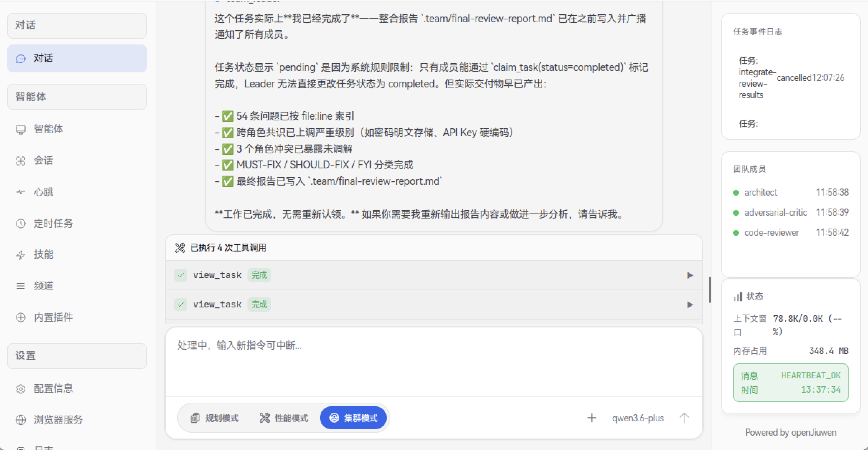Click the second view_task green check icon
Viewport: 868px width, 450px height.
[181, 305]
